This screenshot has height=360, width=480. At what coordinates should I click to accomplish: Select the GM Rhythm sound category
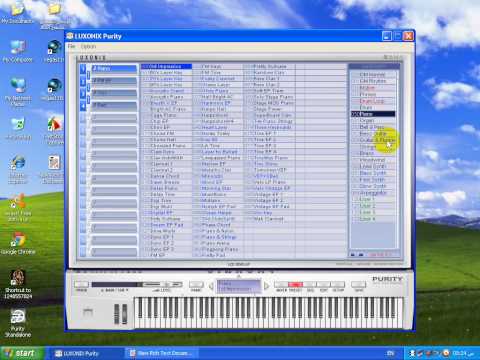tap(373, 81)
